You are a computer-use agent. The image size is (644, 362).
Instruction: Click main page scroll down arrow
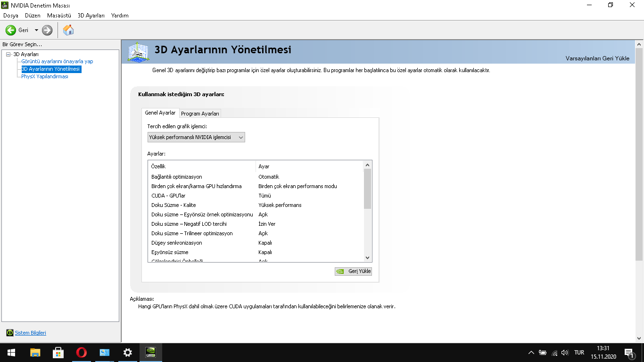click(639, 338)
